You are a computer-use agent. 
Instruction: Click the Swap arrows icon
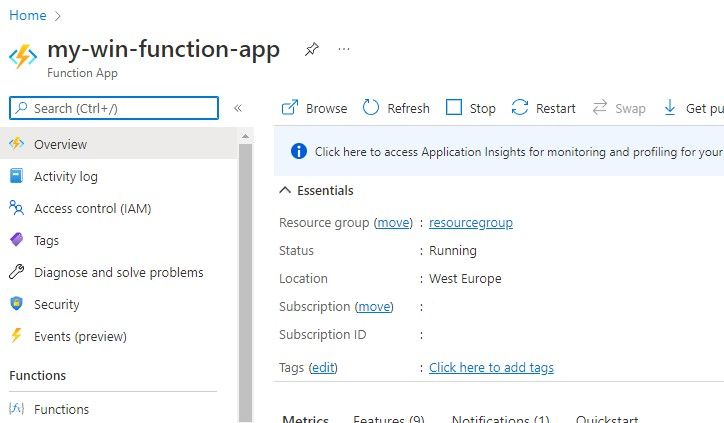tap(600, 107)
